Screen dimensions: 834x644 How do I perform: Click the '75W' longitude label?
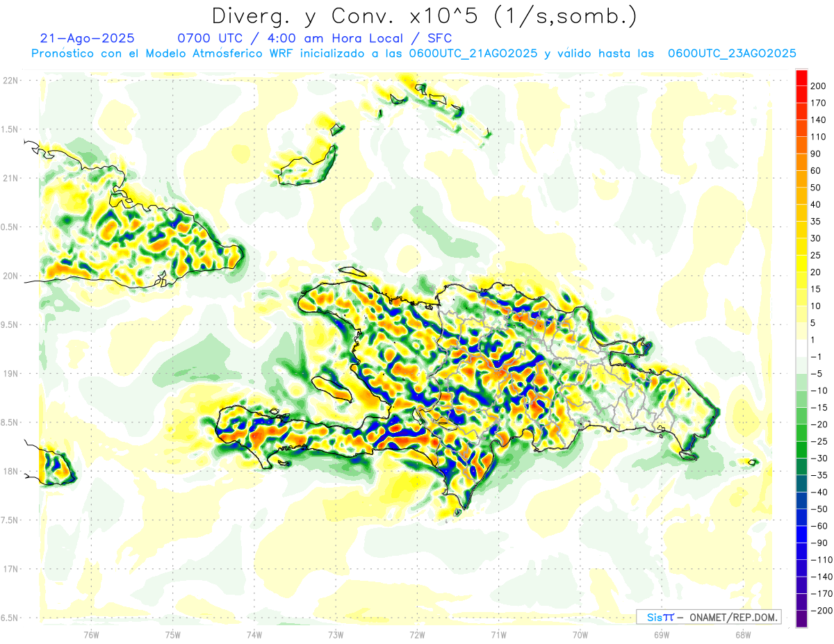coord(173,634)
